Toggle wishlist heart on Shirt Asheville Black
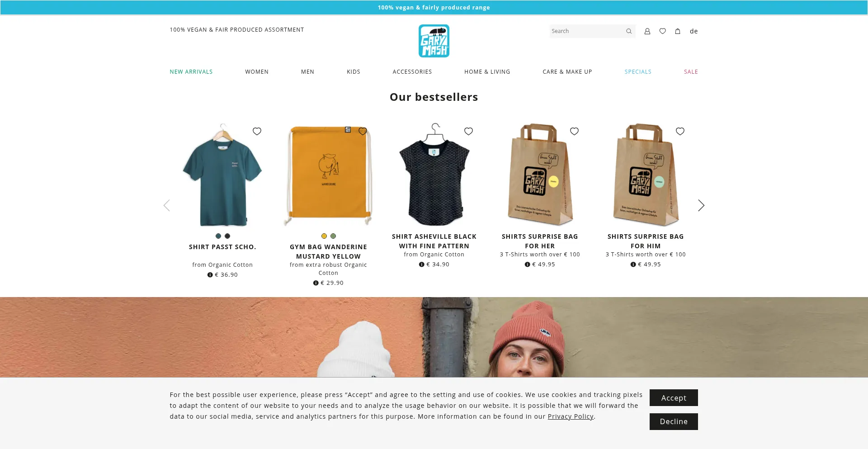 [468, 131]
